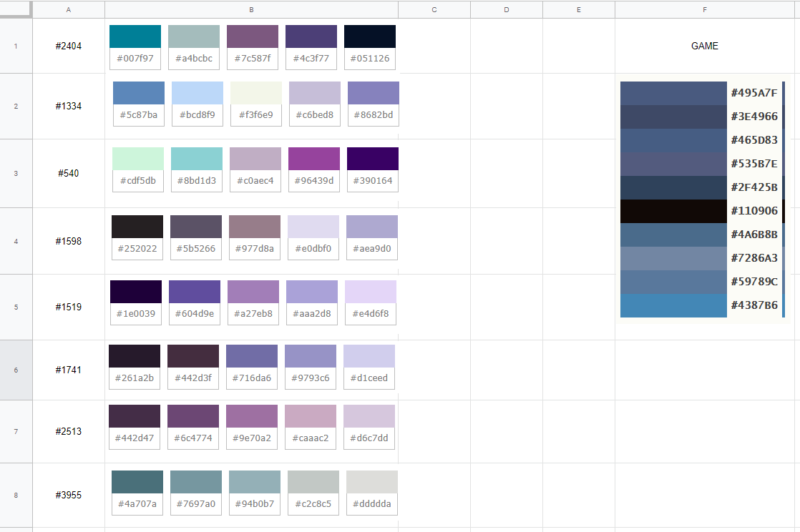Screen dimensions: 800x532
Task: Select row 6 header
Action: [x=16, y=370]
